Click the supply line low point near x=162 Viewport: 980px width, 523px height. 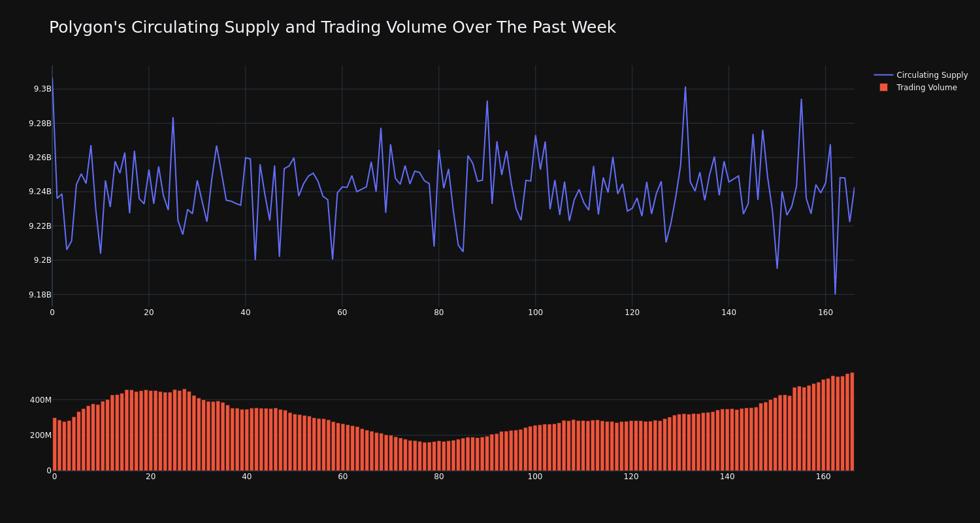pyautogui.click(x=835, y=294)
